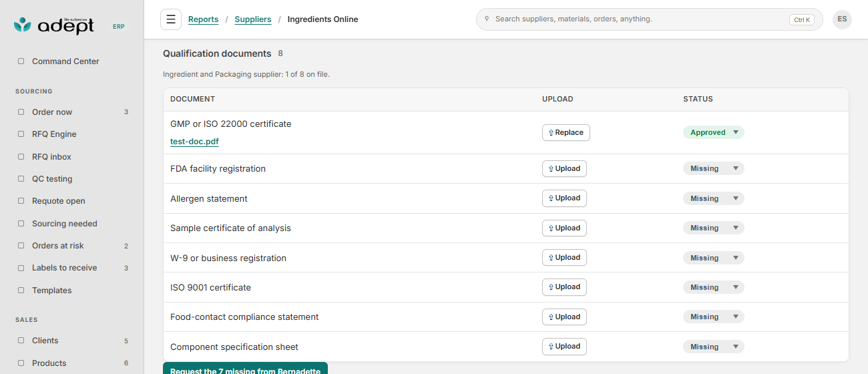The width and height of the screenshot is (868, 374).
Task: Click the Requote open sidebar icon
Action: [21, 201]
